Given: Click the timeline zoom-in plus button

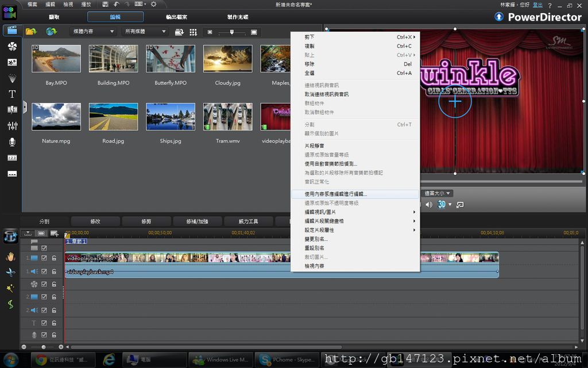Looking at the screenshot, I should (61, 347).
